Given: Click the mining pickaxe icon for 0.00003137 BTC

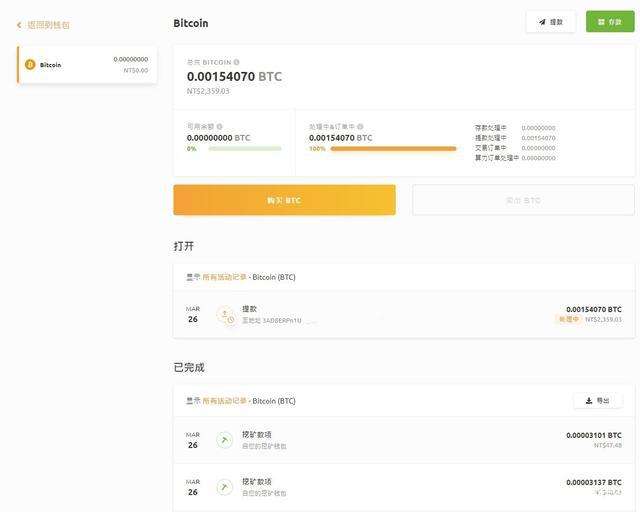Looking at the screenshot, I should [224, 487].
